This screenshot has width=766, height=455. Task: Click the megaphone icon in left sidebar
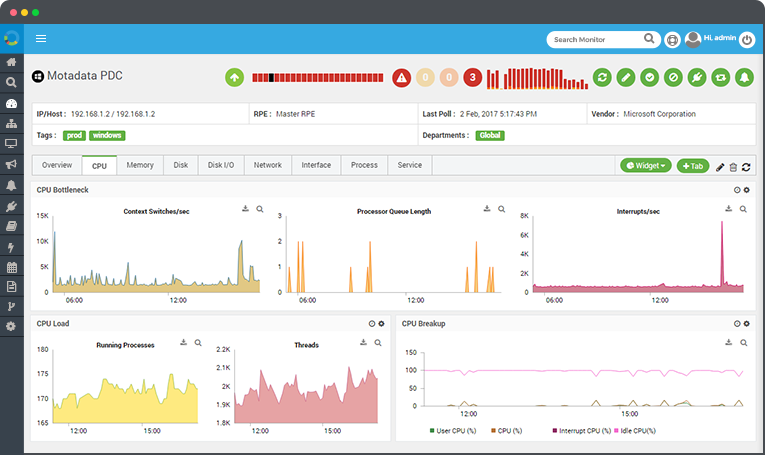point(12,164)
